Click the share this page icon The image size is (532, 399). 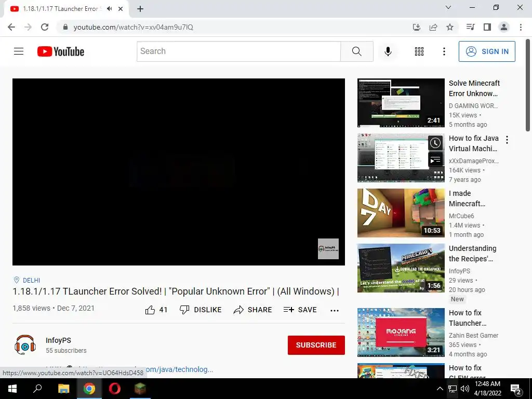[433, 27]
